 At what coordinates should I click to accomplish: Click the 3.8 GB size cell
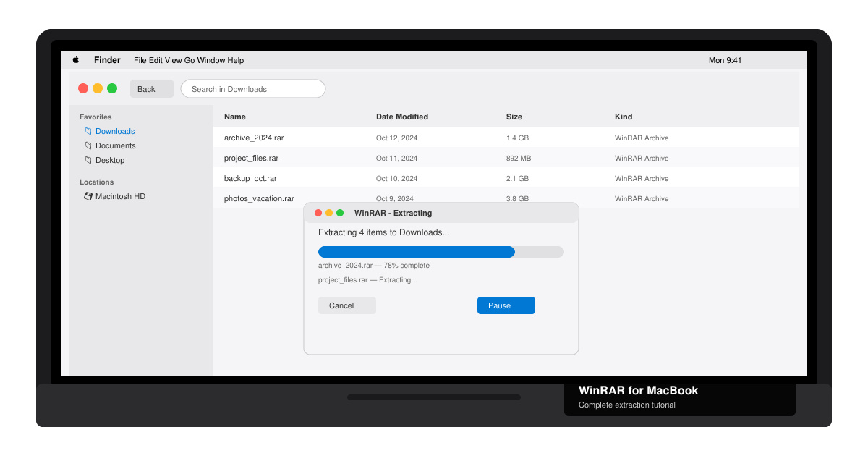point(517,198)
